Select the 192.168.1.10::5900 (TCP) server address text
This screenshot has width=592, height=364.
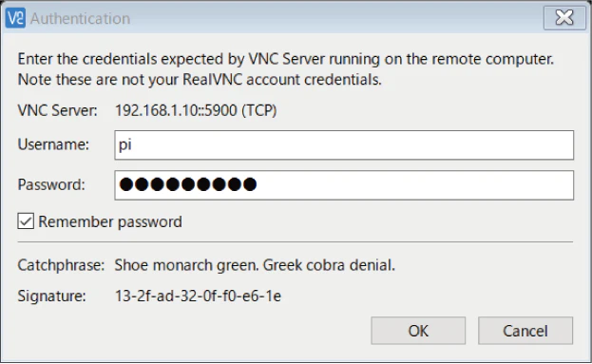point(196,110)
